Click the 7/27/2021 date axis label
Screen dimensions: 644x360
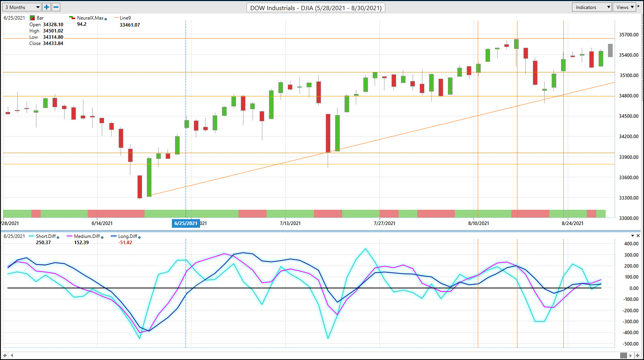[x=384, y=223]
